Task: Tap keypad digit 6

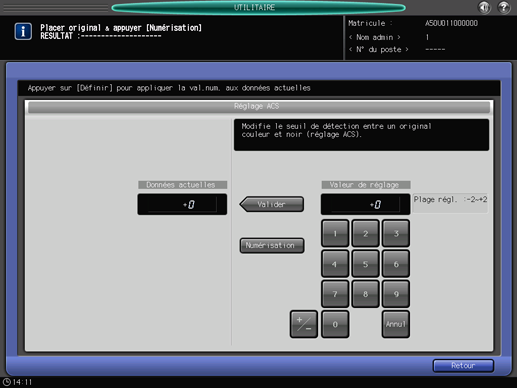Action: click(x=396, y=264)
